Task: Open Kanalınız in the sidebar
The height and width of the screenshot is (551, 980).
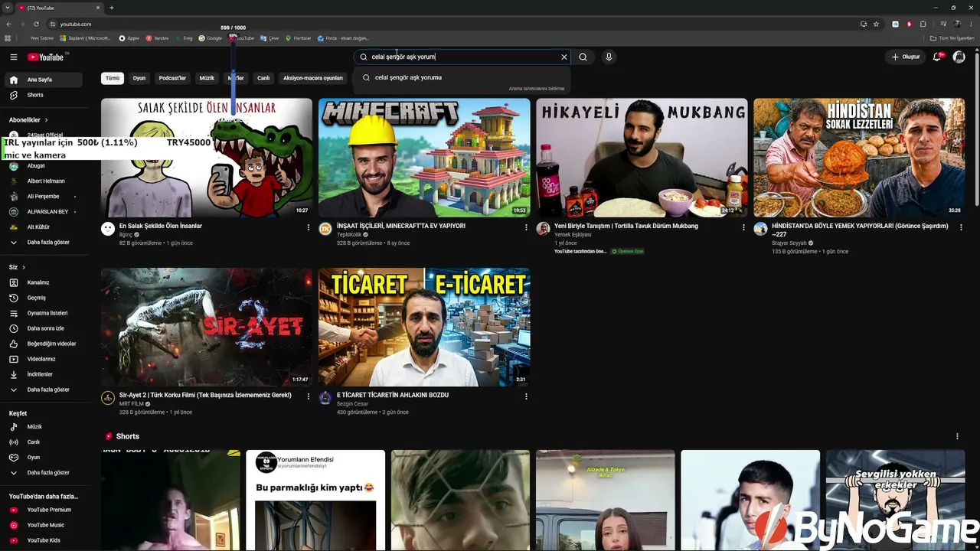Action: (x=44, y=282)
